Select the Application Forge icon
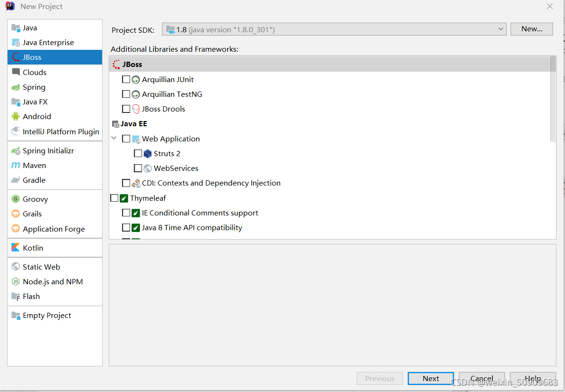Screen dimensions: 565x392 [16, 229]
